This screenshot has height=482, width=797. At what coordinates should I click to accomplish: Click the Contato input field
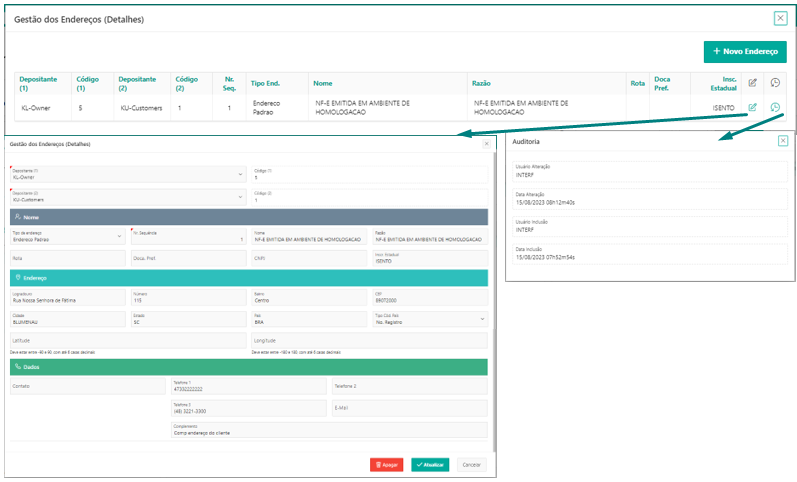[x=88, y=386]
